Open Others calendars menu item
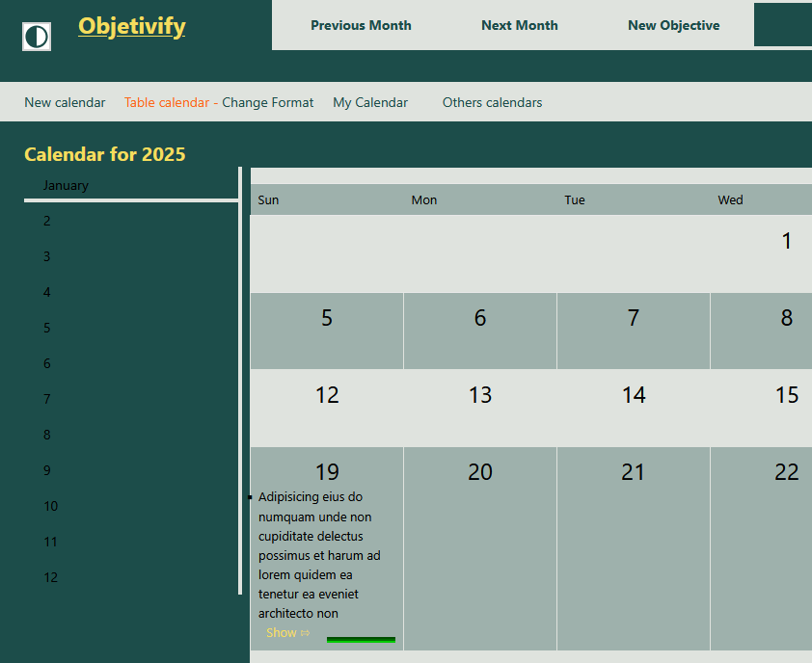 coord(492,102)
